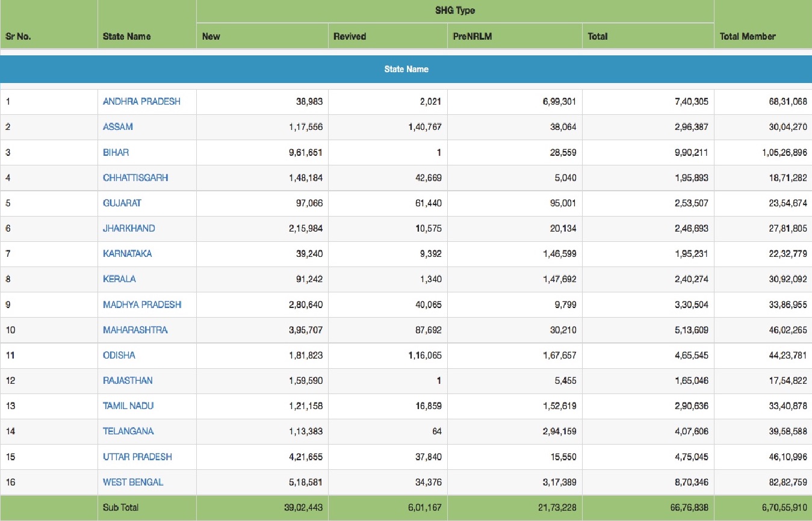Open MAHARASHTRA state details
The width and height of the screenshot is (812, 521).
point(135,330)
